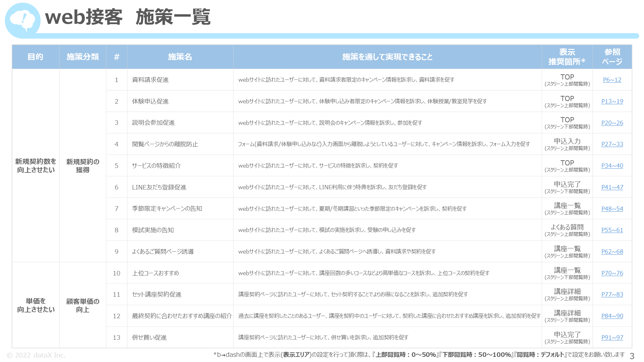Click 申込完了 location in row 13

click(567, 338)
